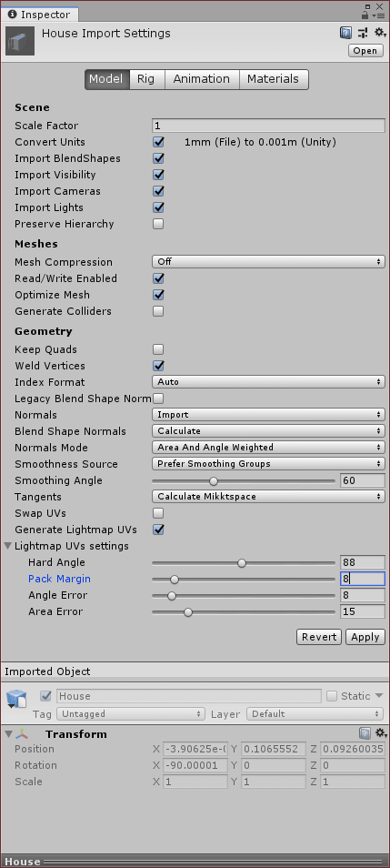The width and height of the screenshot is (390, 868).
Task: Click the Smoothing Angle slider handle
Action: 214,481
